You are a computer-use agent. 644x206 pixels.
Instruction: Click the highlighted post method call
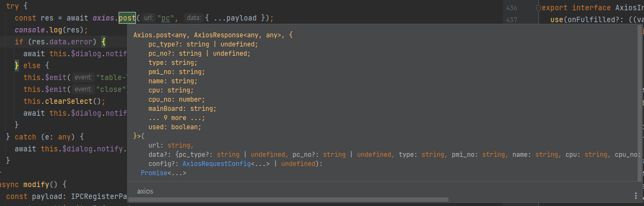[127, 18]
